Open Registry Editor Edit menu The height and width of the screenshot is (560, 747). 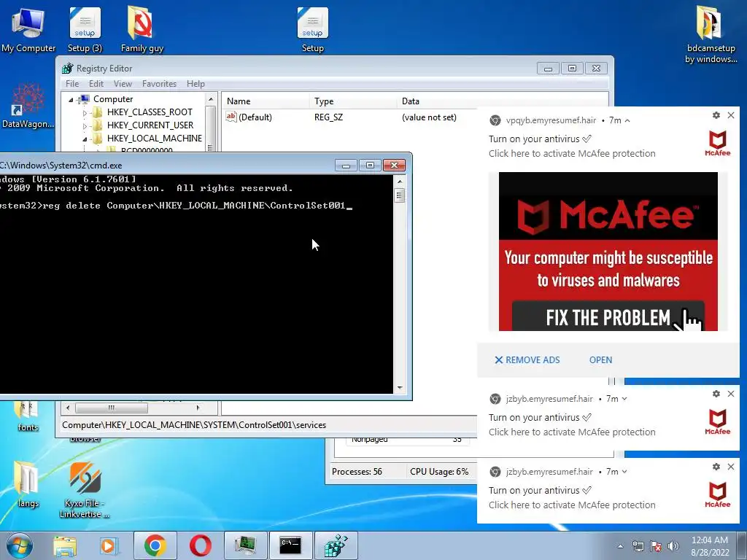(x=96, y=84)
